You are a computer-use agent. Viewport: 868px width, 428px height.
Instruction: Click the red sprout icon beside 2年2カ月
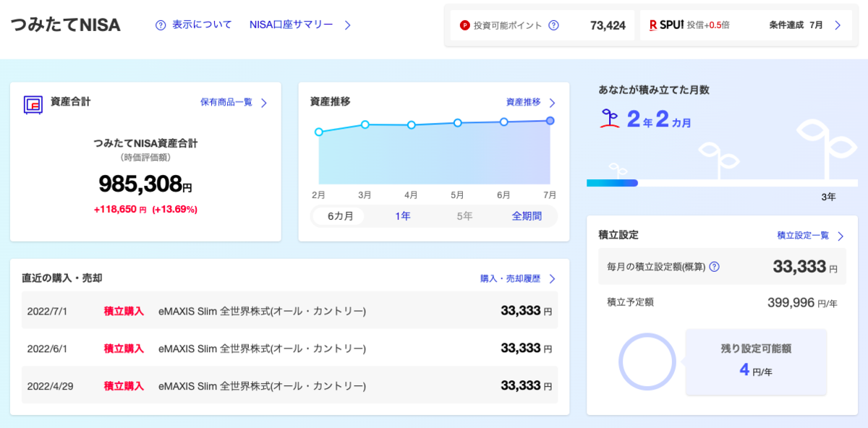(x=610, y=119)
